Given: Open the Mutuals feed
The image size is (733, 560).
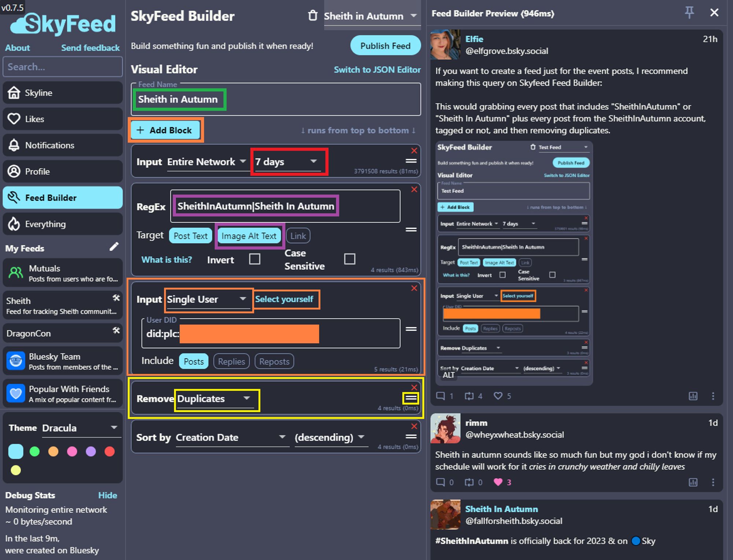Looking at the screenshot, I should 63,273.
